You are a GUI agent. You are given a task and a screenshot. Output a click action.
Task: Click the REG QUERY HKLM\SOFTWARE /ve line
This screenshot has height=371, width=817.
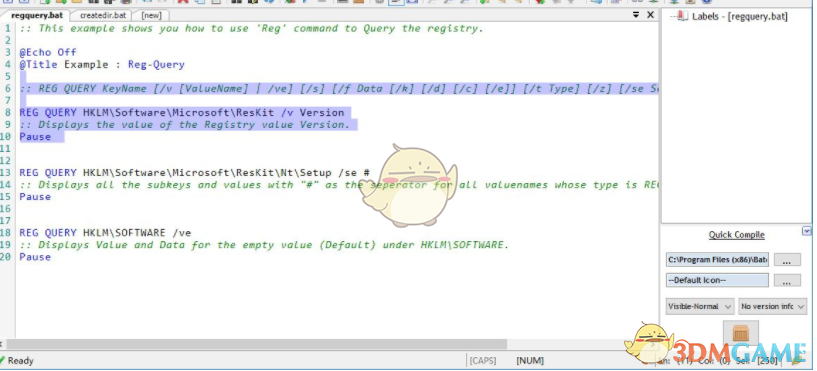click(105, 232)
